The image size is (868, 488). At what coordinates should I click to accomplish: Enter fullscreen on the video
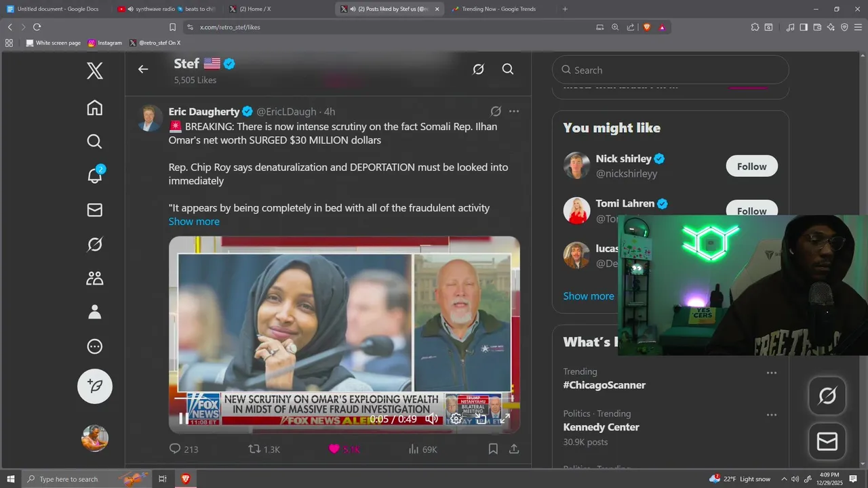point(505,419)
